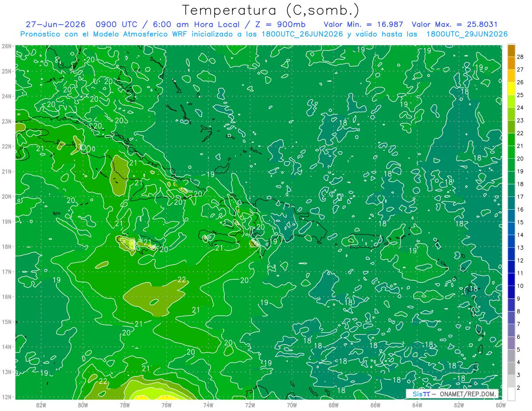Click the title 'Temperatura (C,somb.)'
Image resolution: width=532 pixels, height=411 pixels.
(x=271, y=10)
